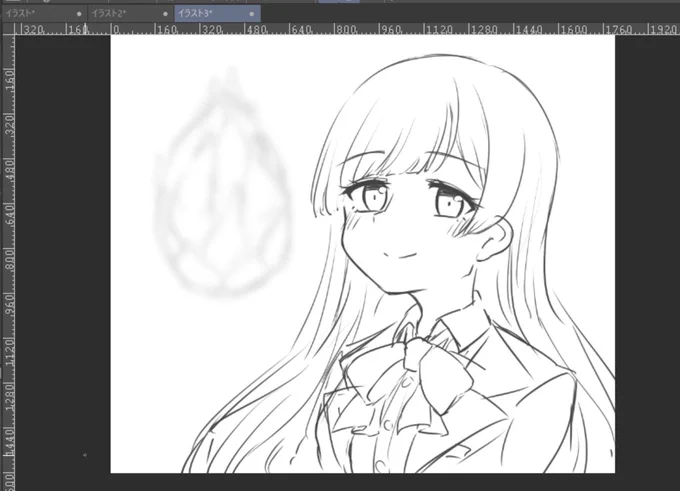Close the イラスト3* tab via its dot

(252, 14)
